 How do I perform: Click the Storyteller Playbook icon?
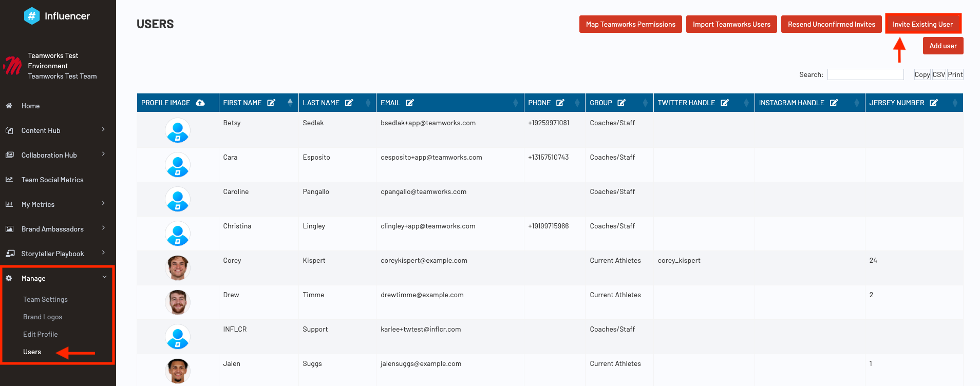(x=10, y=254)
